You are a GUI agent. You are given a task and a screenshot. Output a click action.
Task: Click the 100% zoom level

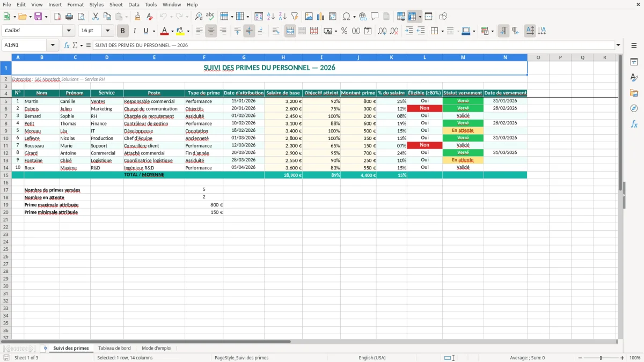point(635,358)
